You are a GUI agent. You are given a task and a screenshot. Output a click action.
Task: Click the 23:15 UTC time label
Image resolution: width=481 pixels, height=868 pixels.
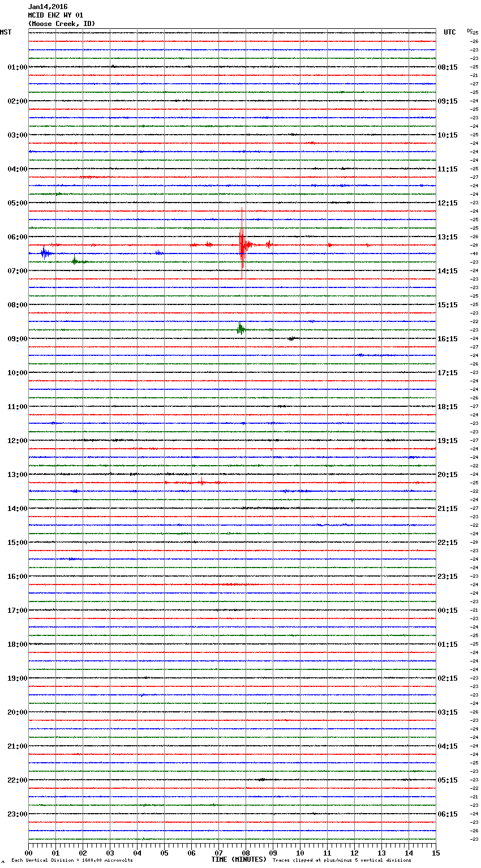[x=448, y=577]
